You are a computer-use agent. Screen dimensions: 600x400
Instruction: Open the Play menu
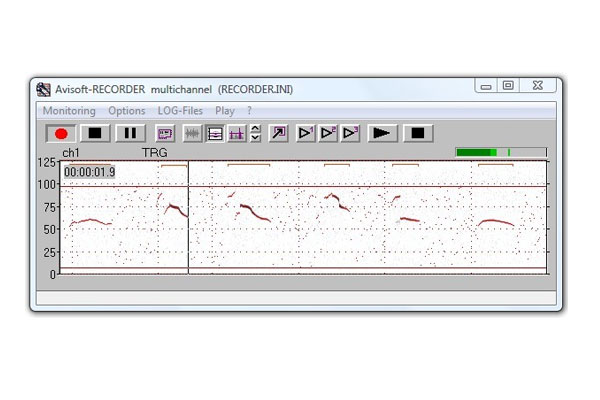[x=225, y=111]
